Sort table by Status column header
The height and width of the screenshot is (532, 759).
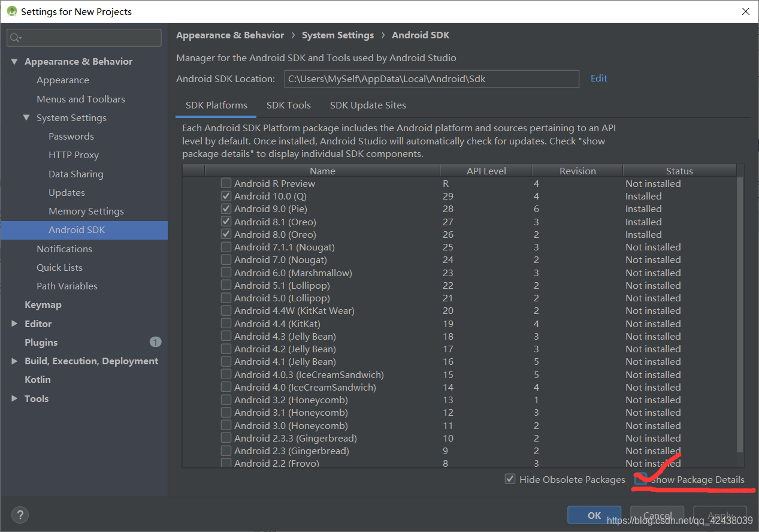coord(679,171)
